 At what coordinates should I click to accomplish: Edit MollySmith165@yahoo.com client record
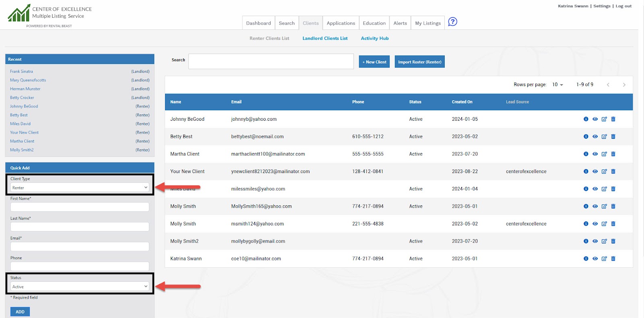point(604,206)
